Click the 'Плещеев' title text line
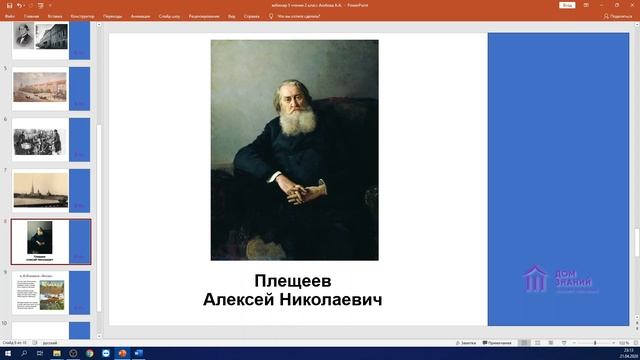This screenshot has height=360, width=640. coord(293,280)
